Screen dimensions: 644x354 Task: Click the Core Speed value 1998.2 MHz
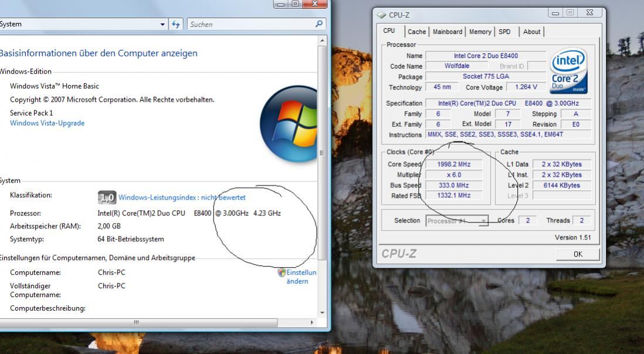tap(453, 164)
